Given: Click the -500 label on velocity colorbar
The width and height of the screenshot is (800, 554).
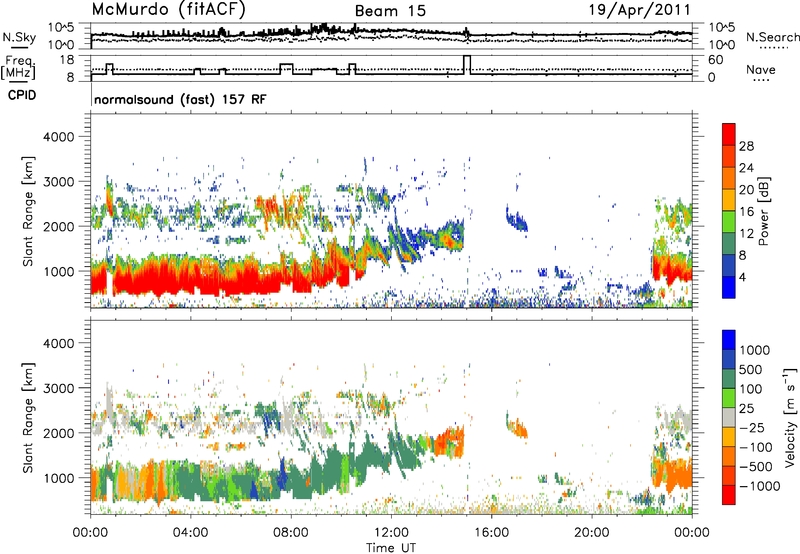Looking at the screenshot, I should click(x=756, y=467).
